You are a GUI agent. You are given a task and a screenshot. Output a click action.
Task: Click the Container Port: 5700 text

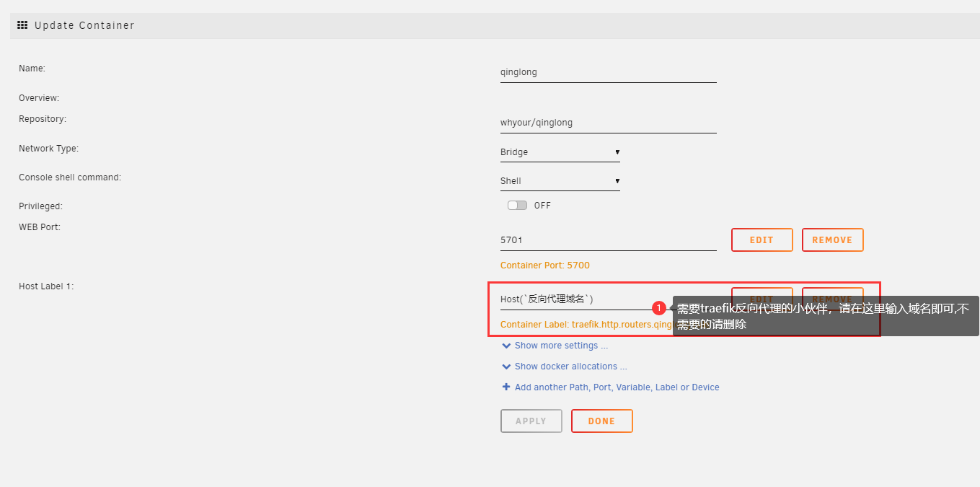[x=544, y=266]
